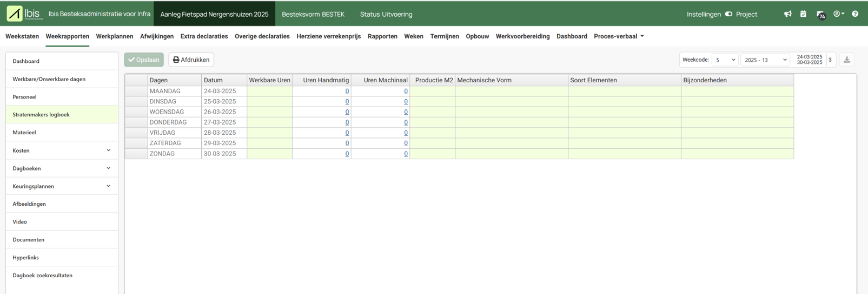Image resolution: width=868 pixels, height=294 pixels.
Task: Go to the Werkplannen tab
Action: [x=115, y=36]
